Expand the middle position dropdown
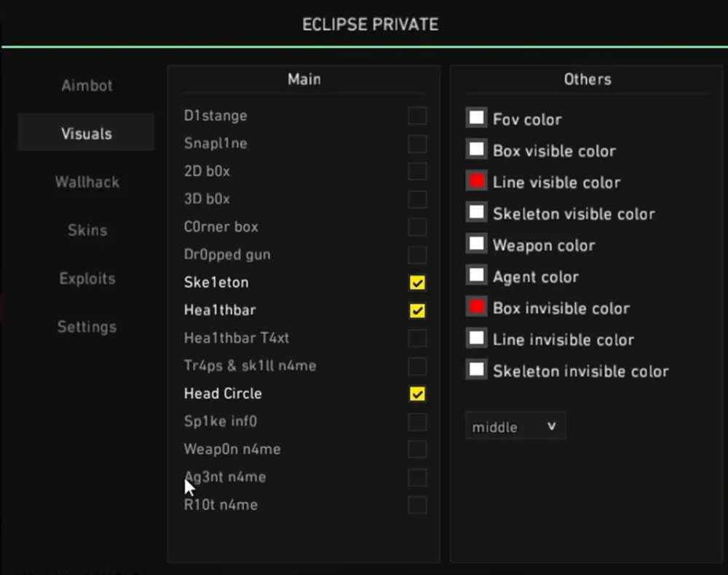This screenshot has height=575, width=728. [515, 427]
